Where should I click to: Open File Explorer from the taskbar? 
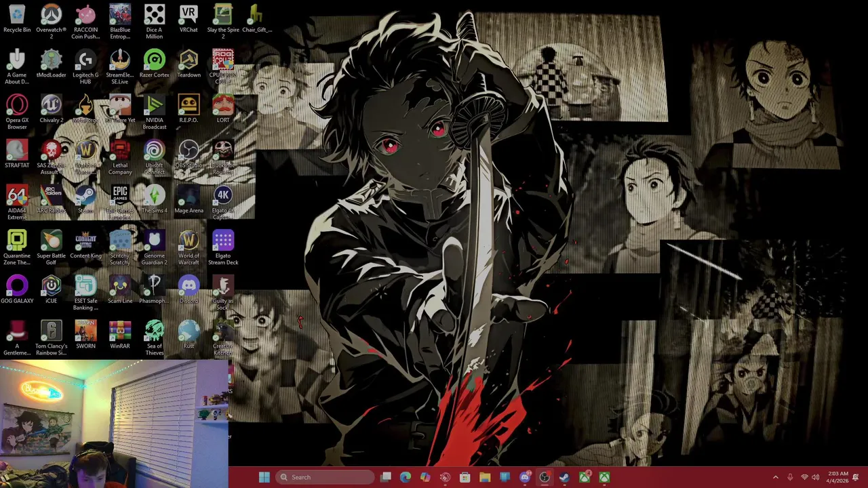[x=485, y=477]
